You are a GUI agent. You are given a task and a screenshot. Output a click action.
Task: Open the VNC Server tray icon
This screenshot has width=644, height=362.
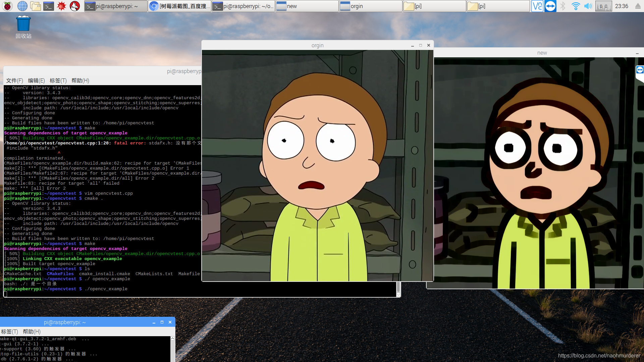(x=537, y=6)
